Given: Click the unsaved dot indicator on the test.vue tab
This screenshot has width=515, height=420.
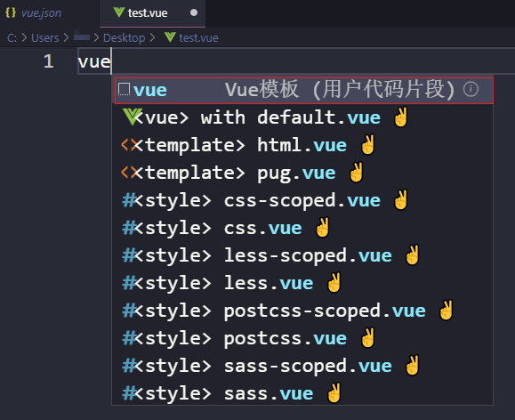Looking at the screenshot, I should point(194,12).
